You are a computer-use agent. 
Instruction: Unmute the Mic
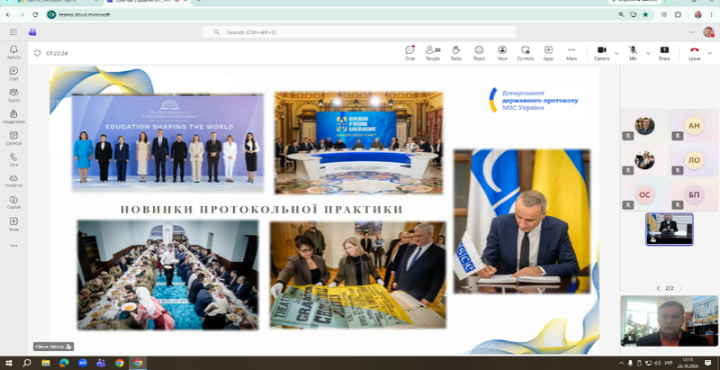coord(633,53)
